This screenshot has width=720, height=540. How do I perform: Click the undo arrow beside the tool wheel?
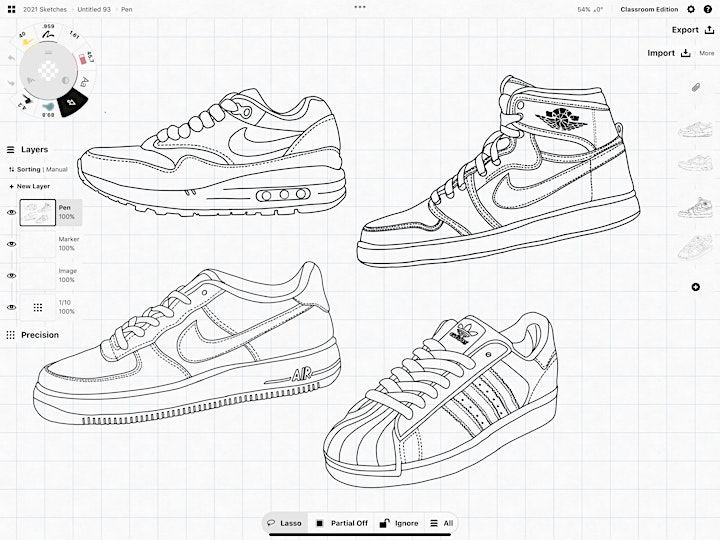pyautogui.click(x=11, y=58)
